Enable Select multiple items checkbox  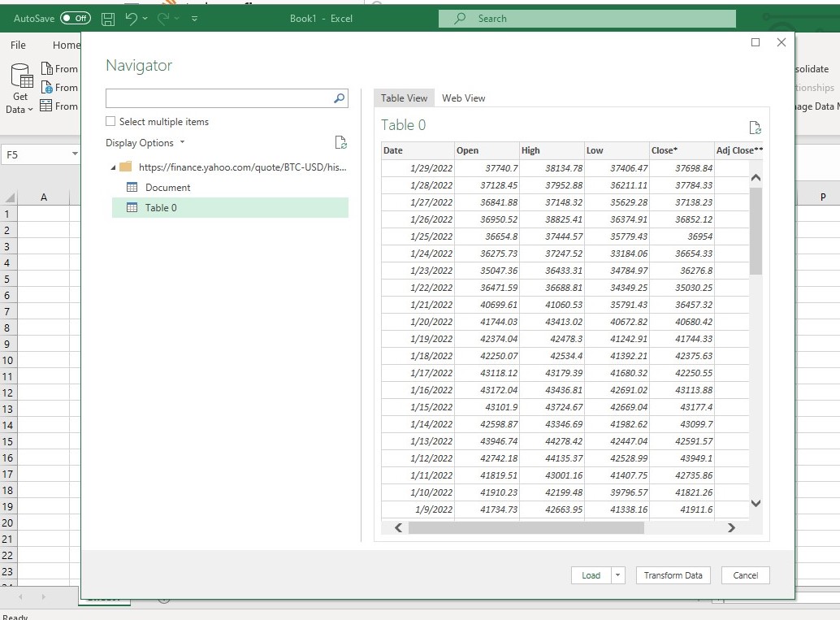110,121
